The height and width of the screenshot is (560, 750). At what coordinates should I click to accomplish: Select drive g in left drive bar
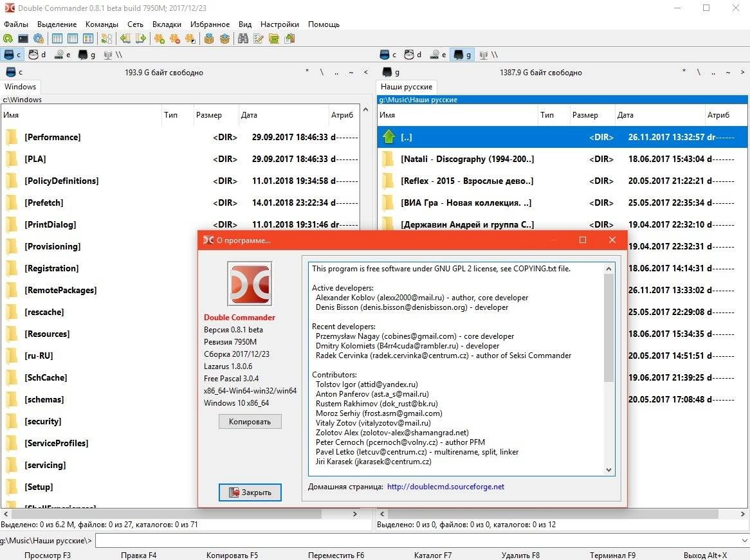(87, 55)
